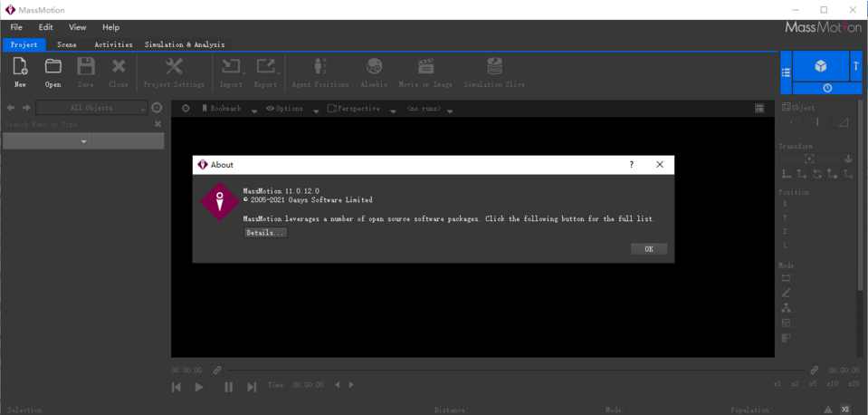Click the Save floppy disk icon
Image resolution: width=868 pixels, height=415 pixels.
coord(86,66)
